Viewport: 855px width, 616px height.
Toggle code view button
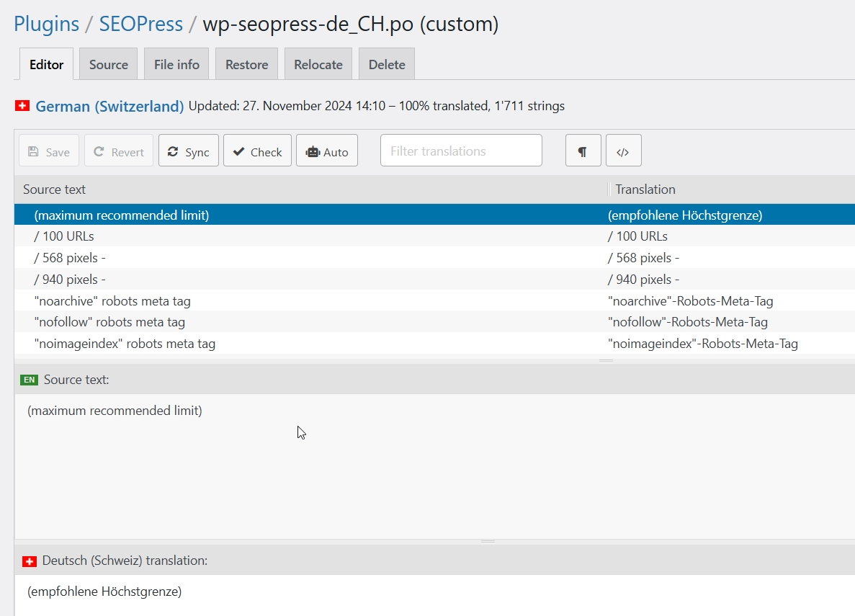point(623,151)
